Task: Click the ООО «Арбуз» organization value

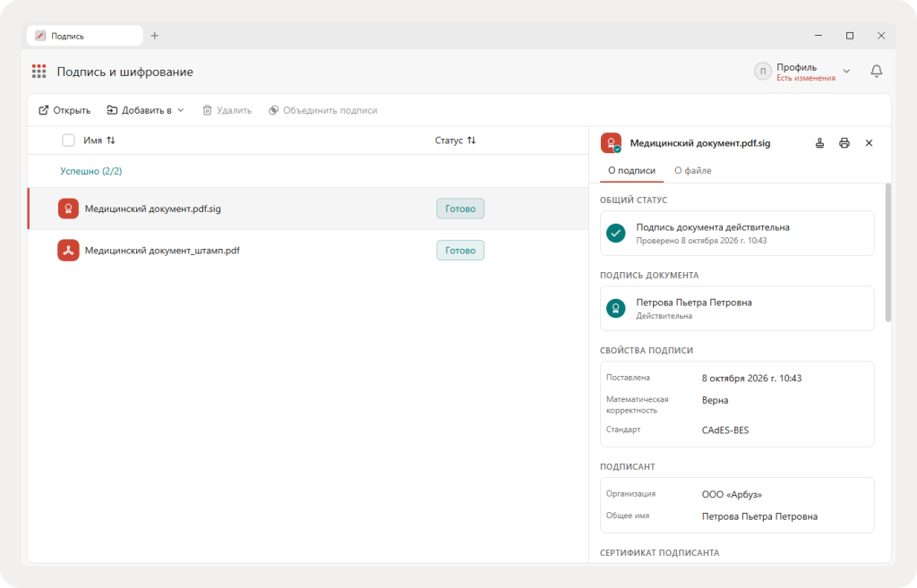Action: pos(733,495)
